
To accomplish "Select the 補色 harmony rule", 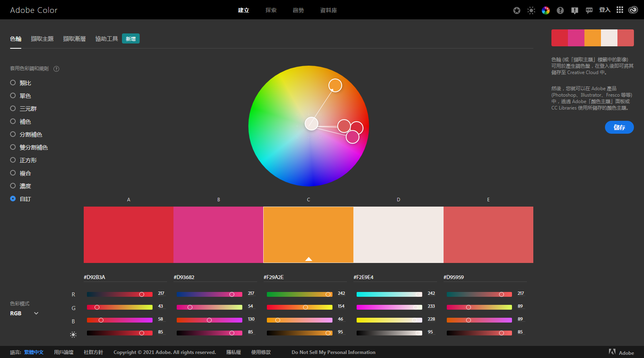I will click(13, 122).
